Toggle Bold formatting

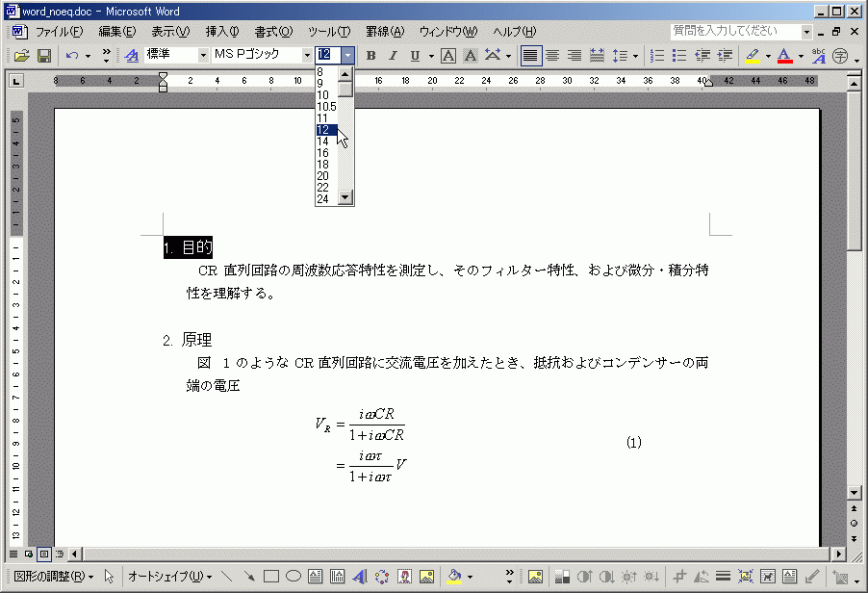tap(370, 56)
